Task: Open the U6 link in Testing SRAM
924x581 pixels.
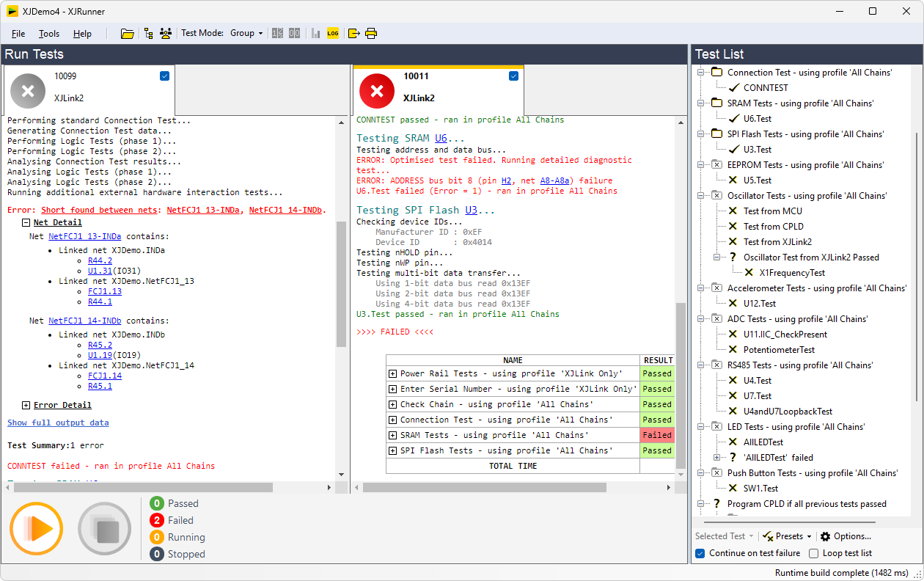Action: coord(440,138)
